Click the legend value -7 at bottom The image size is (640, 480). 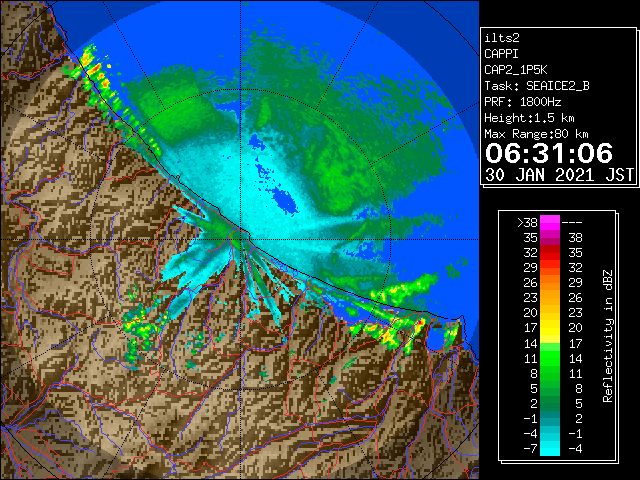[x=530, y=449]
